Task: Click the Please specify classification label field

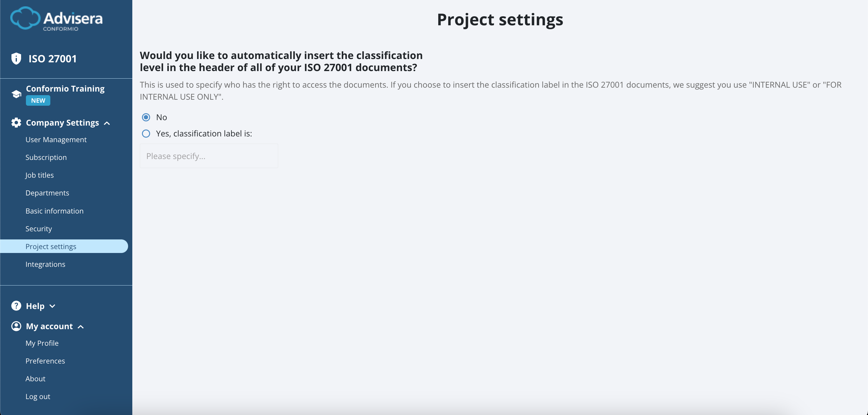Action: point(209,156)
